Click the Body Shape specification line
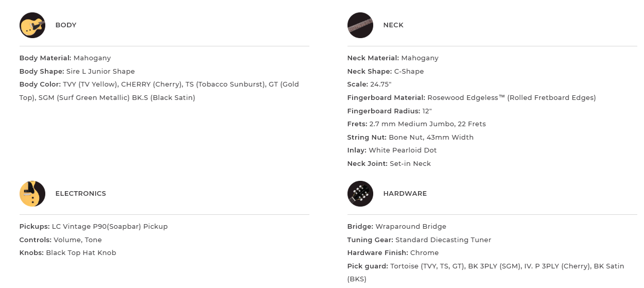Screen dimensions: 644x288 [x=77, y=72]
